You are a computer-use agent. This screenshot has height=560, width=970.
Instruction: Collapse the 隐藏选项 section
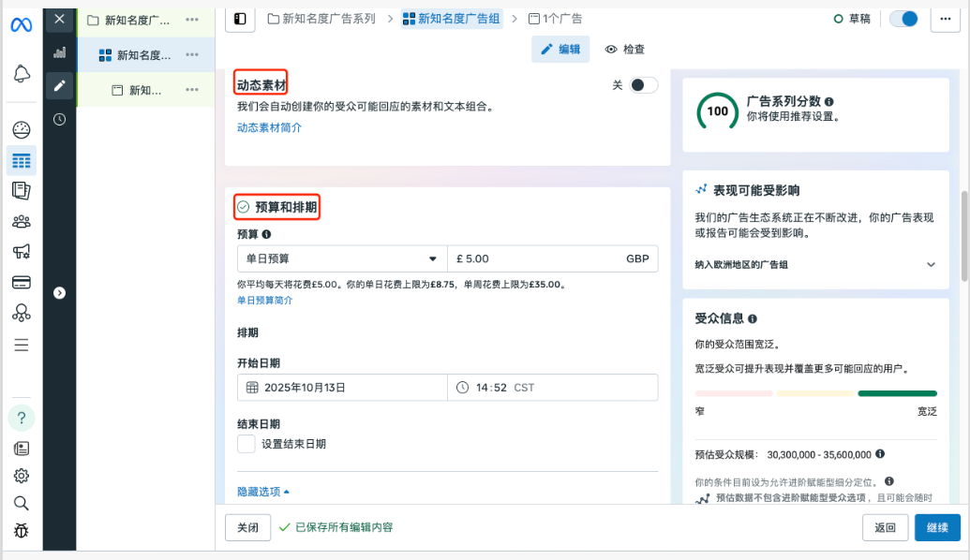point(263,492)
